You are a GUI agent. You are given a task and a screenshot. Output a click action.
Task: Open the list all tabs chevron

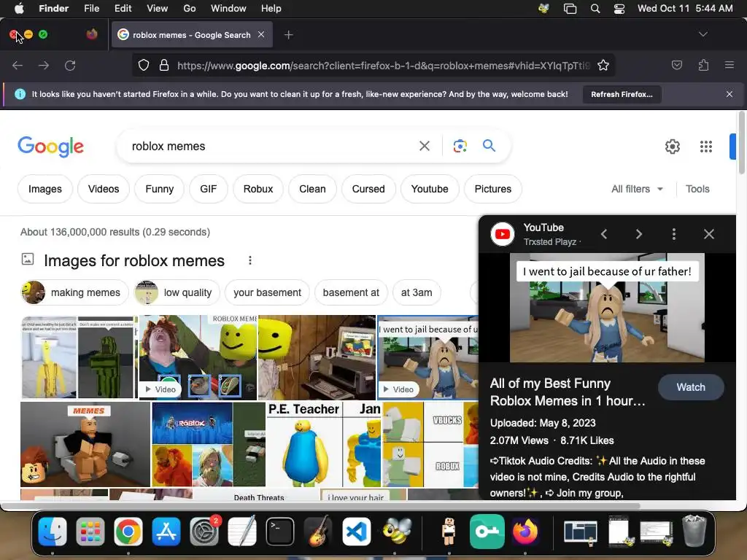tap(703, 34)
